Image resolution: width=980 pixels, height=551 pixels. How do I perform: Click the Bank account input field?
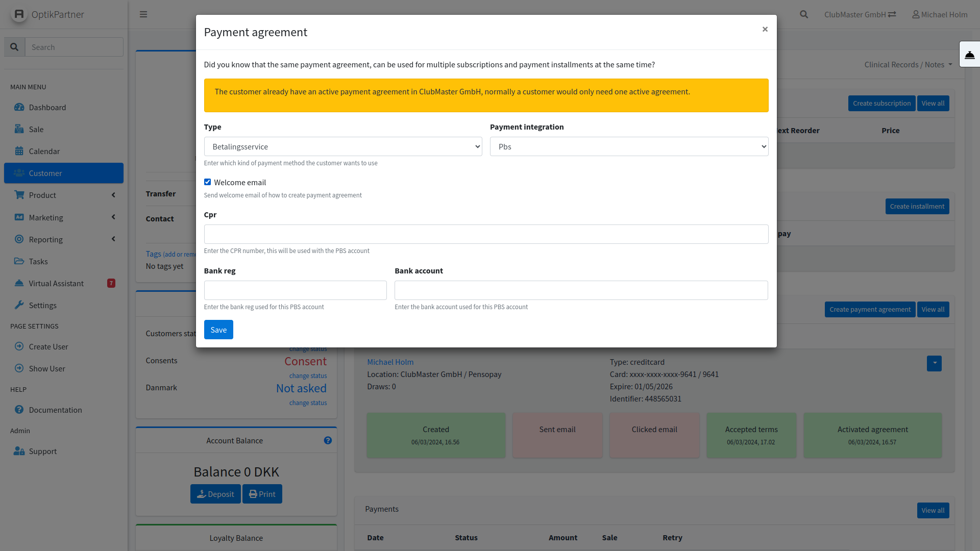pyautogui.click(x=581, y=290)
